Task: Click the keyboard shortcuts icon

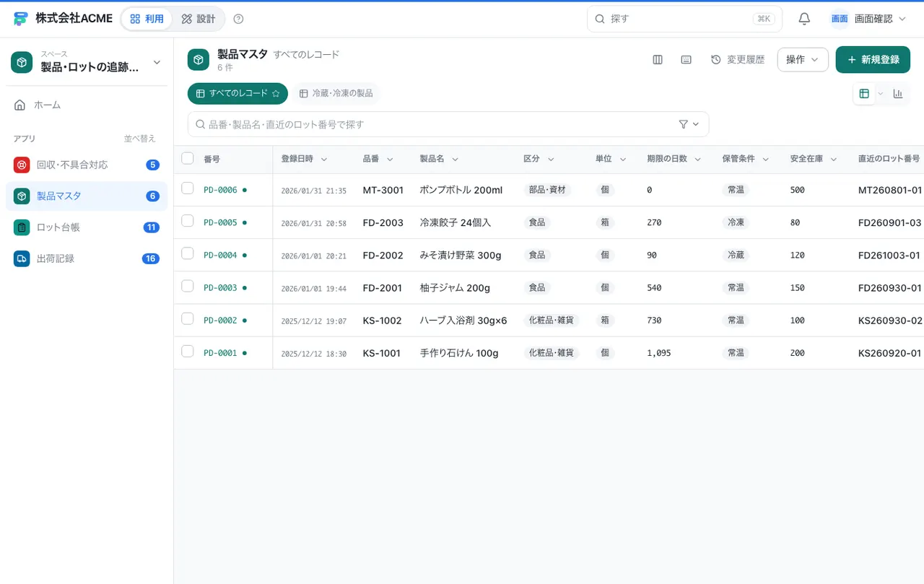Action: point(687,60)
